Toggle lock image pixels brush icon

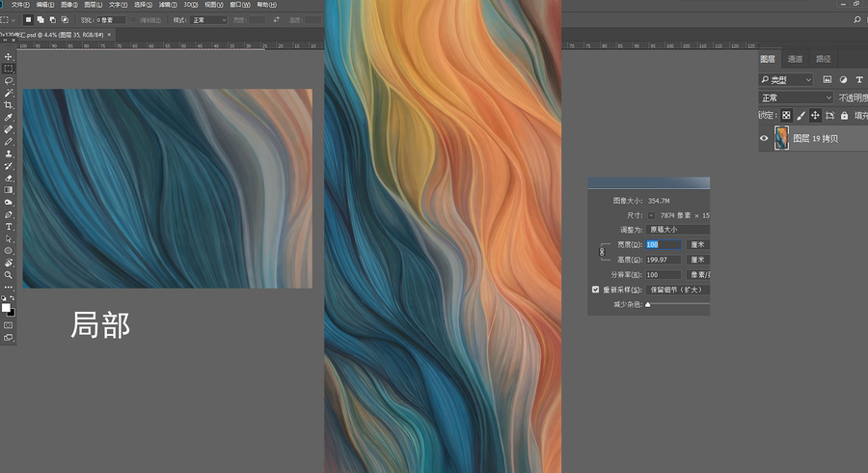pos(800,115)
